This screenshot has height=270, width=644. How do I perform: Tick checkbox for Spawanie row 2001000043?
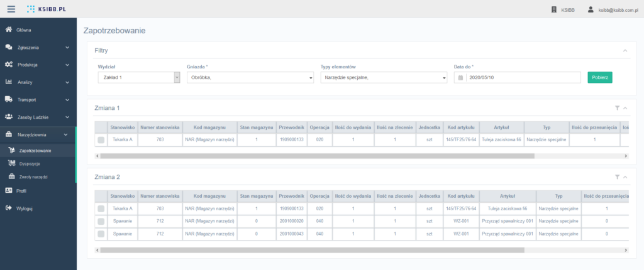(x=101, y=234)
